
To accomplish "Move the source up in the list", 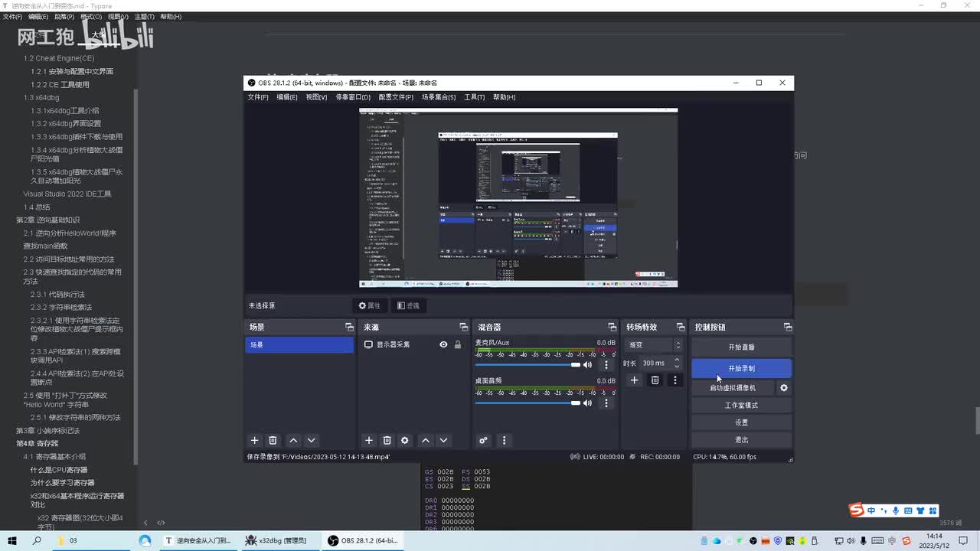I will (426, 440).
